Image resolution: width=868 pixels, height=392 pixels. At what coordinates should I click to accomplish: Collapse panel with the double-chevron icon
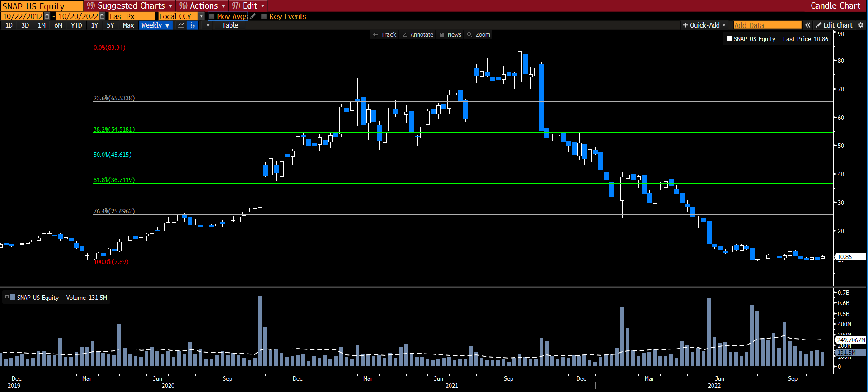pyautogui.click(x=808, y=25)
